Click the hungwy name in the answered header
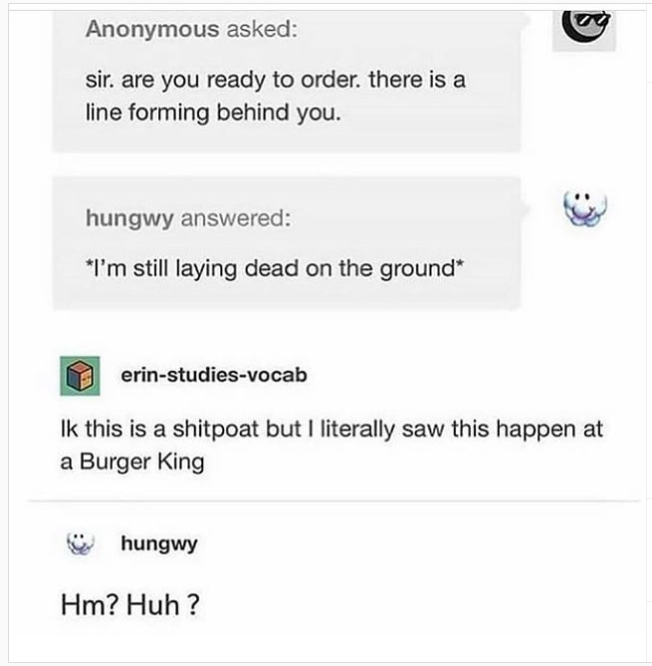The image size is (652, 666). (130, 218)
